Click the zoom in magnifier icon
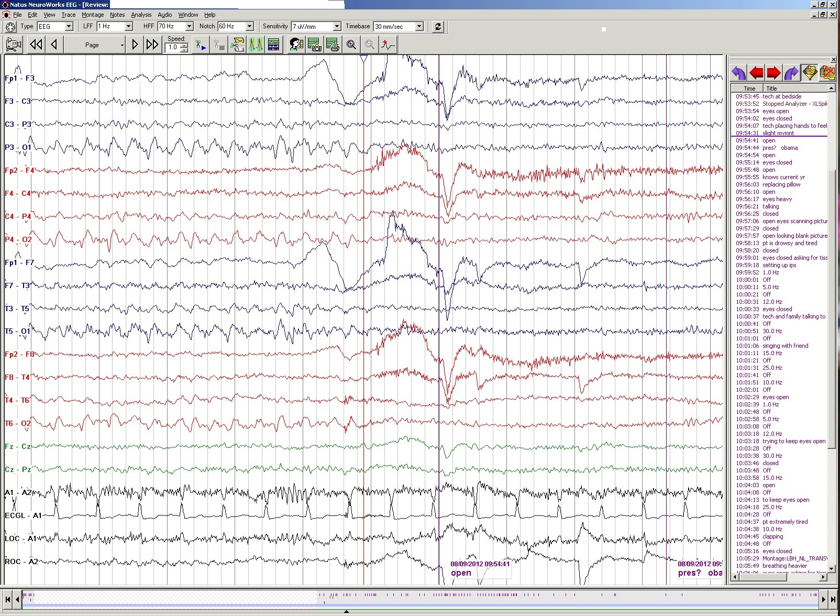This screenshot has width=840, height=616. 351,45
